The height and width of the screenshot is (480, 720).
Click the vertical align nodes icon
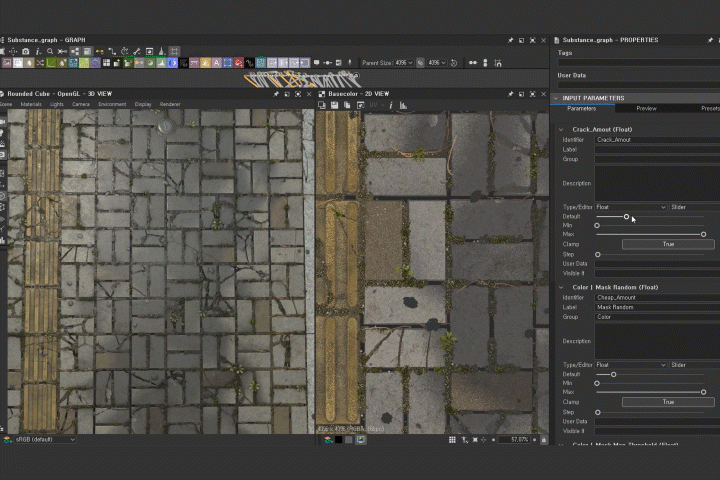(x=485, y=63)
